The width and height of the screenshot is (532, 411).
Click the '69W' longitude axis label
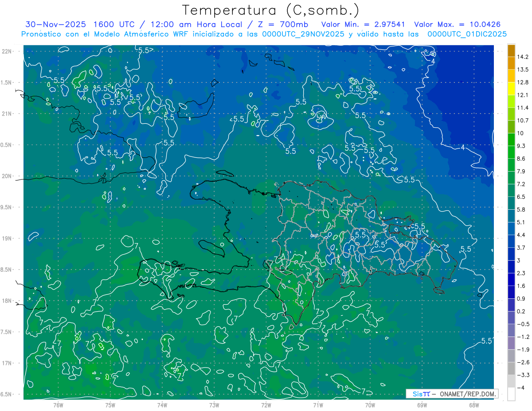coord(422,405)
